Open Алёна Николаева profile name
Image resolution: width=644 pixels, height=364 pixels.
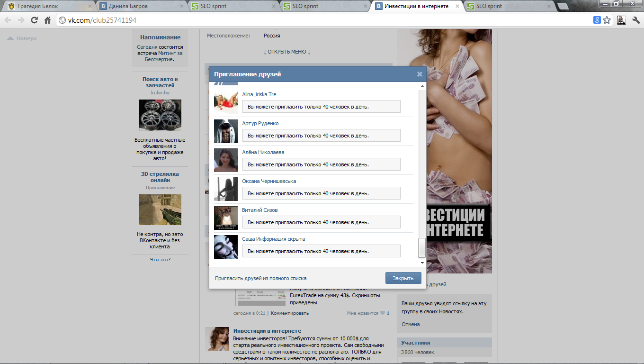click(x=263, y=152)
